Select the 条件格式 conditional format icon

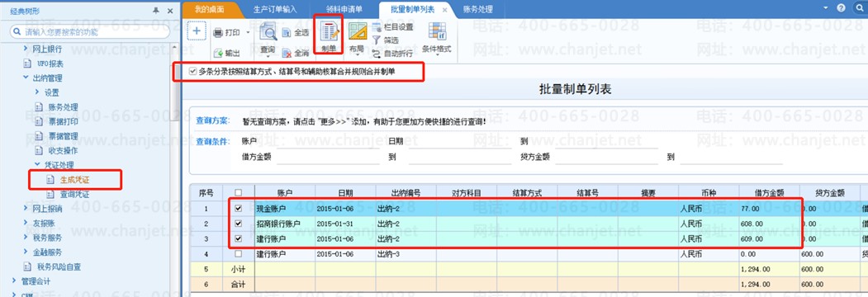[x=438, y=31]
